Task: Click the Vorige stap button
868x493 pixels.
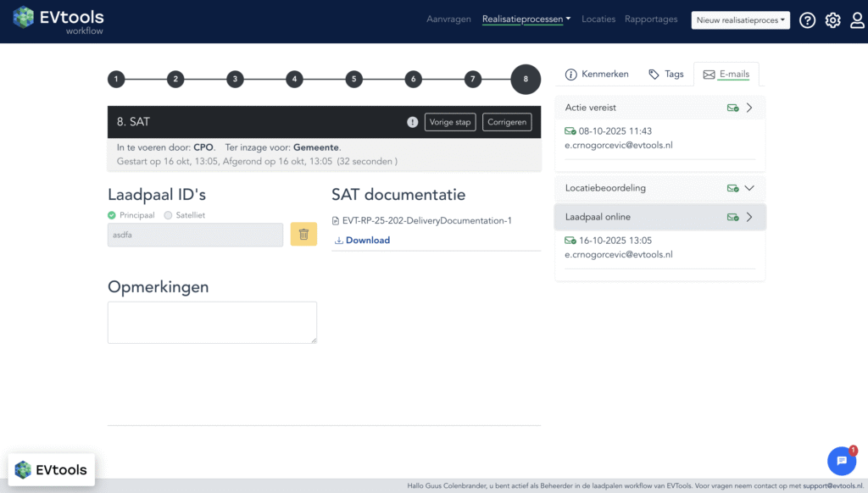Action: coord(449,122)
